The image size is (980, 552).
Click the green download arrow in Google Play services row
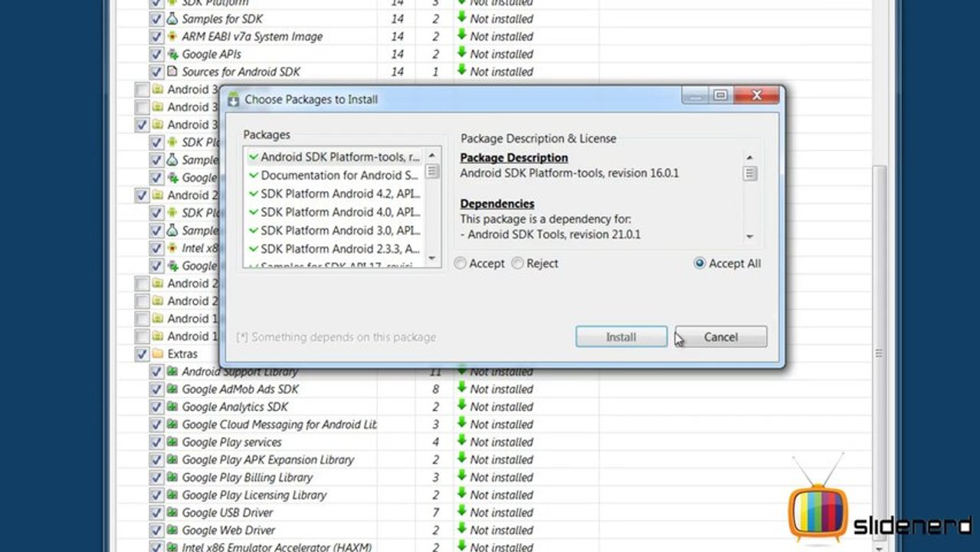(x=461, y=441)
